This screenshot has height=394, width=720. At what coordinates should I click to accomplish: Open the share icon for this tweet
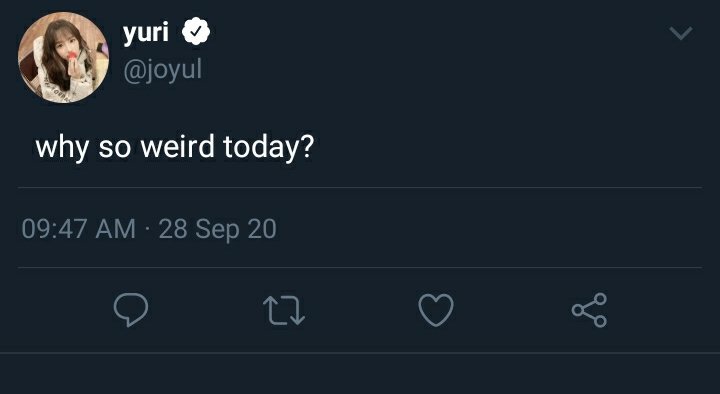click(x=589, y=310)
